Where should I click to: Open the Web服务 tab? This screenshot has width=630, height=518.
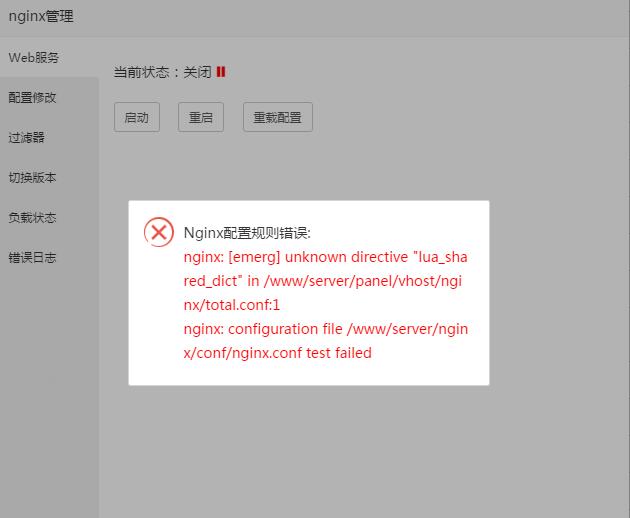49,57
